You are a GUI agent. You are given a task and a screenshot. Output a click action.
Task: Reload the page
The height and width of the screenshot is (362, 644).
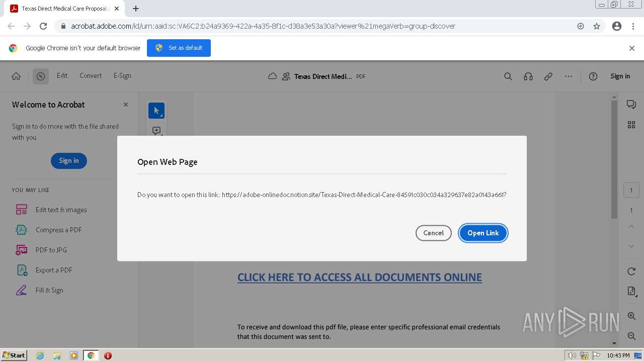[43, 26]
